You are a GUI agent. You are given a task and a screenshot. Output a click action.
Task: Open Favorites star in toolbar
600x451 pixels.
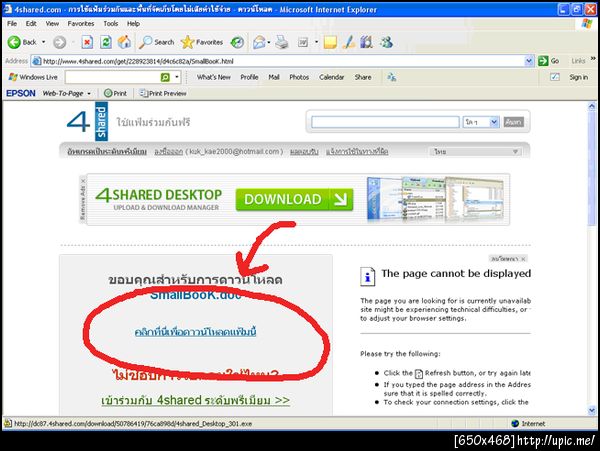click(202, 42)
